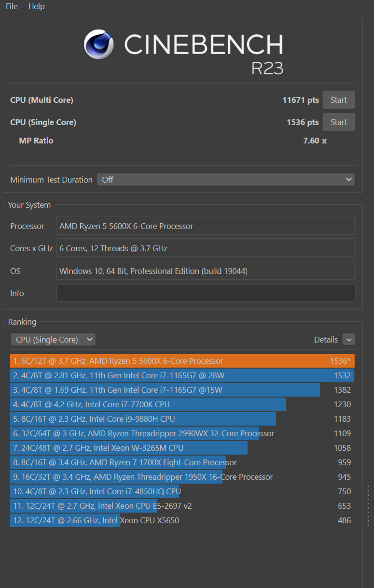This screenshot has height=588, width=374.
Task: Select the Threadripper 1950X ranking row
Action: click(x=182, y=477)
